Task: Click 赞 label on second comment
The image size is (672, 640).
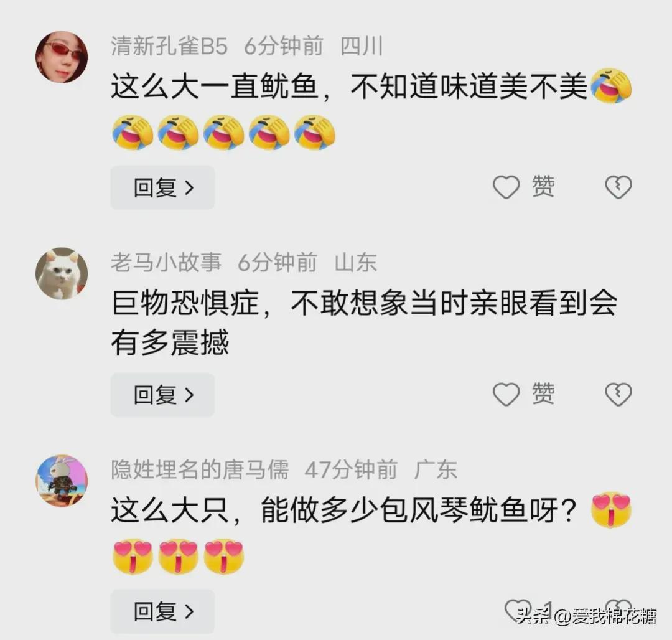Action: pyautogui.click(x=543, y=393)
